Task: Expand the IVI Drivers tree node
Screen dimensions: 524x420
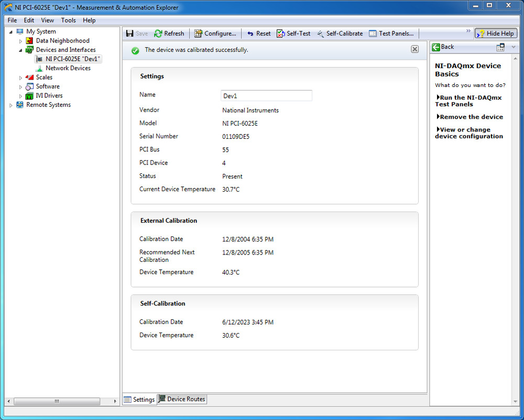Action: tap(20, 96)
